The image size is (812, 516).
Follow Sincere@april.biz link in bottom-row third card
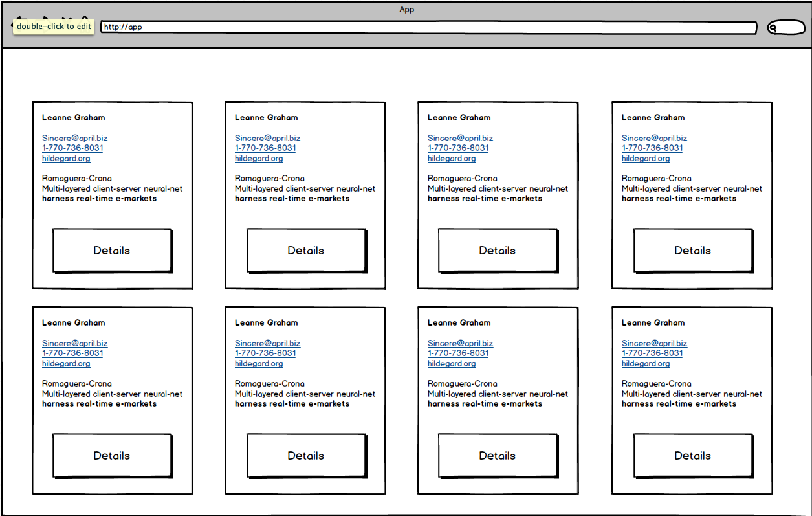[461, 343]
